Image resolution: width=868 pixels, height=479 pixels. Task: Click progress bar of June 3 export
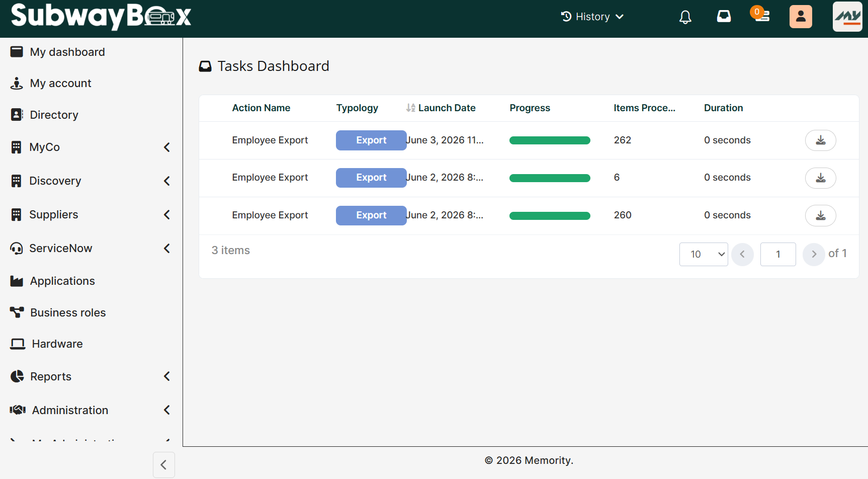pos(550,140)
